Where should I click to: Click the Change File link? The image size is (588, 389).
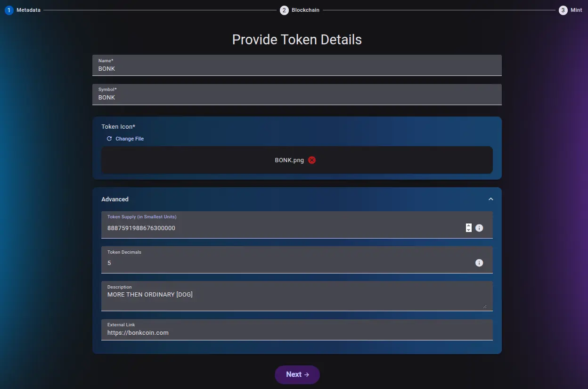tap(125, 139)
